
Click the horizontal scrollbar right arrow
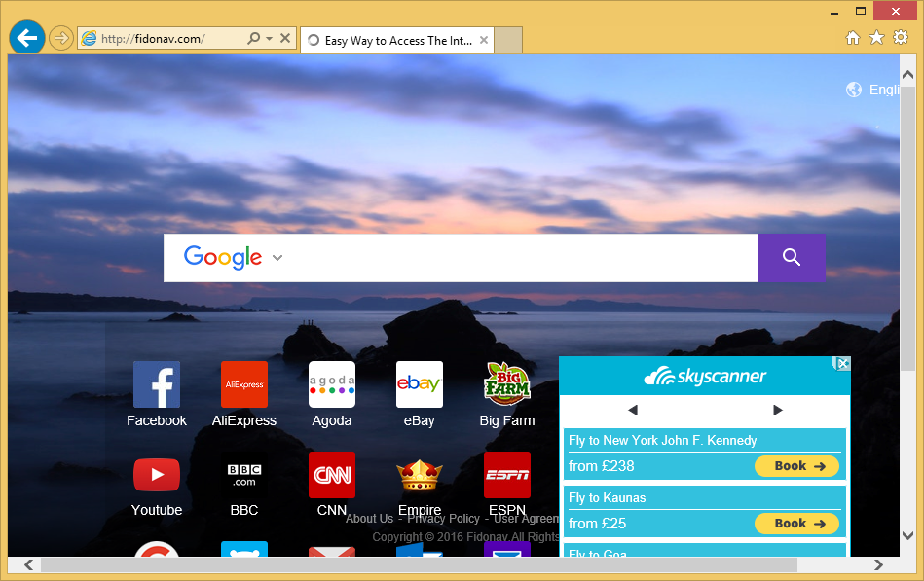click(878, 564)
